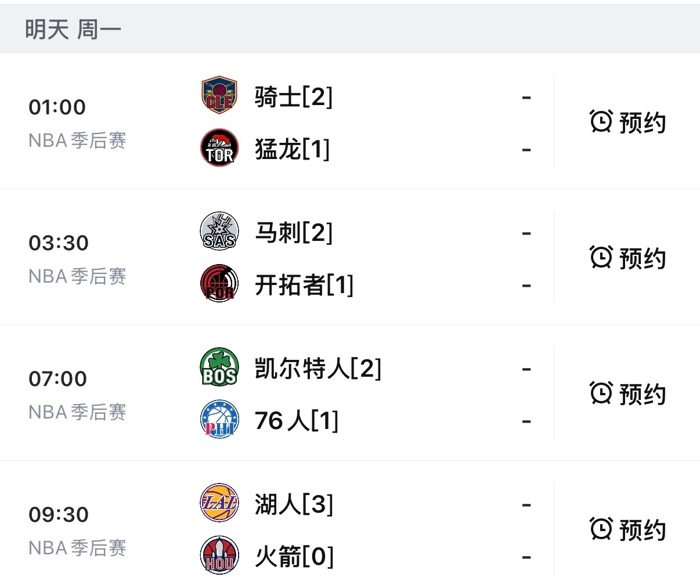
Task: Click the Celtics (BOS) team logo
Action: pos(219,367)
